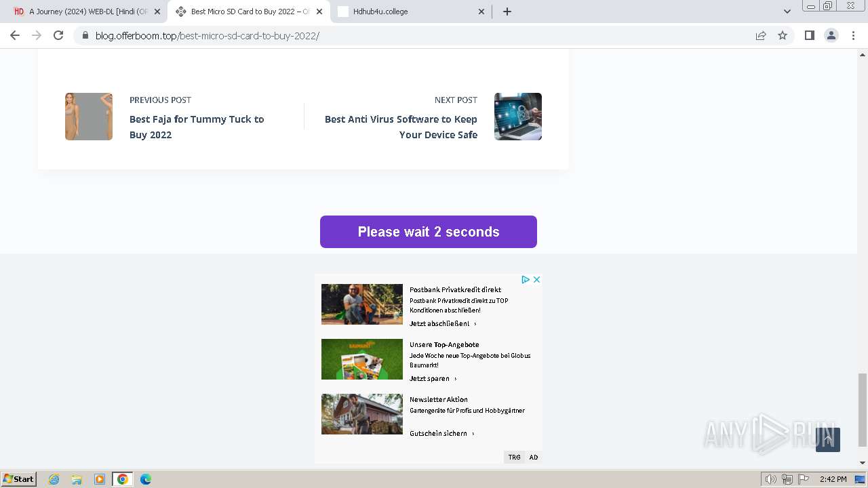Click the Postbank ad image
This screenshot has height=488, width=868.
[362, 304]
